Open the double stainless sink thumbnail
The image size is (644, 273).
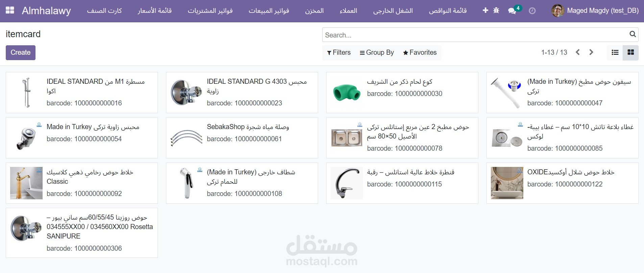coord(347,138)
